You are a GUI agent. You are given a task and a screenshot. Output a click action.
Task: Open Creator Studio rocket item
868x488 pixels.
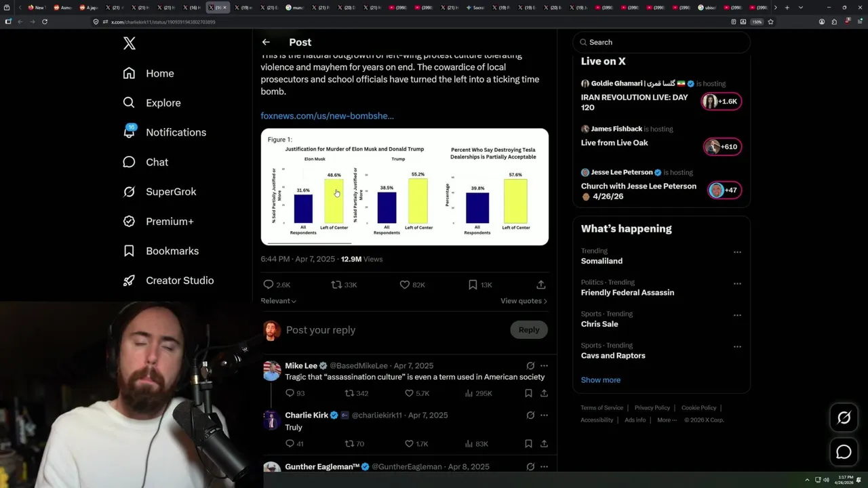168,281
